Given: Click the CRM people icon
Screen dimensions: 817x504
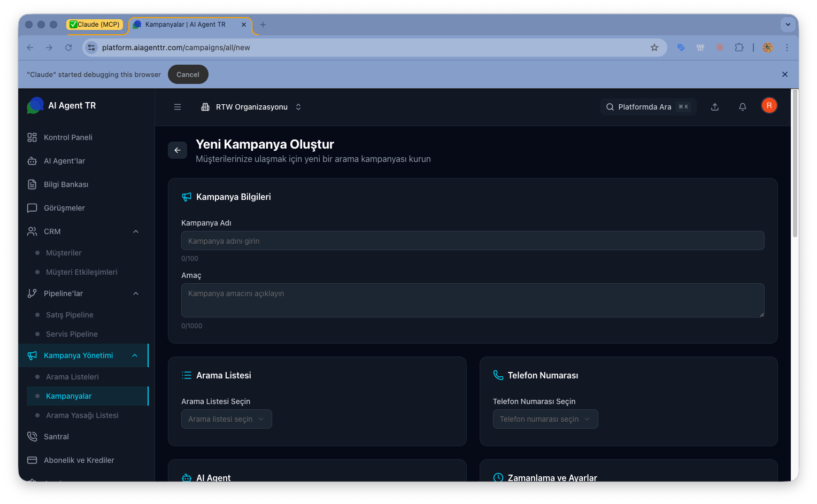Looking at the screenshot, I should 32,231.
